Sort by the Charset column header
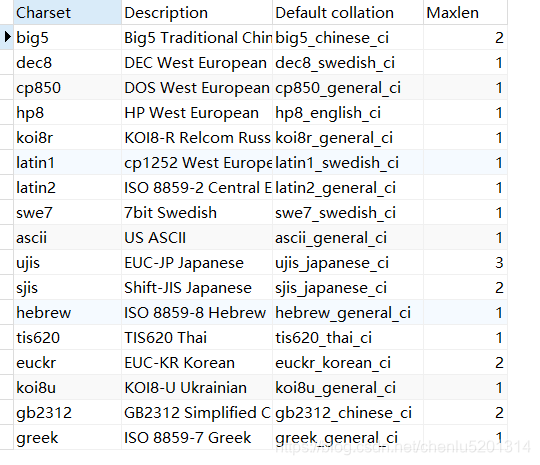 tap(68, 12)
